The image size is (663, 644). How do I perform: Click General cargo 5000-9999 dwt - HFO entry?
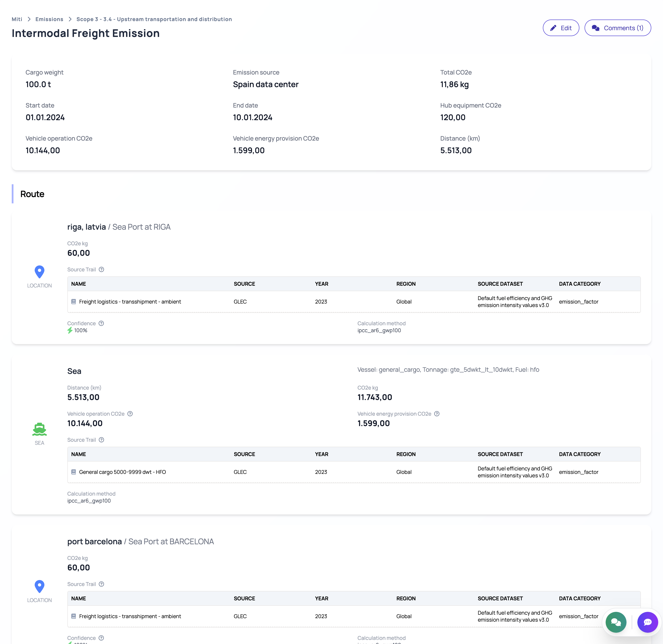point(123,472)
